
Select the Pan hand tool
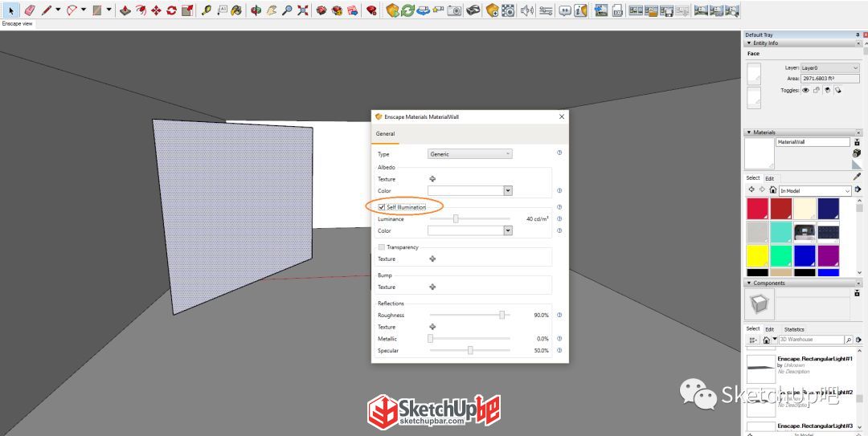(x=272, y=10)
